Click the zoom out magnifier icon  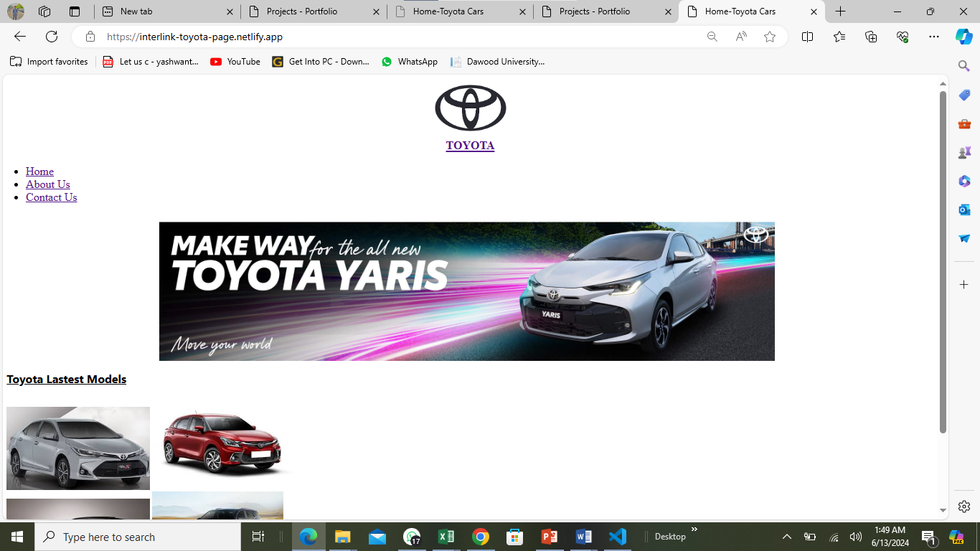pos(712,37)
